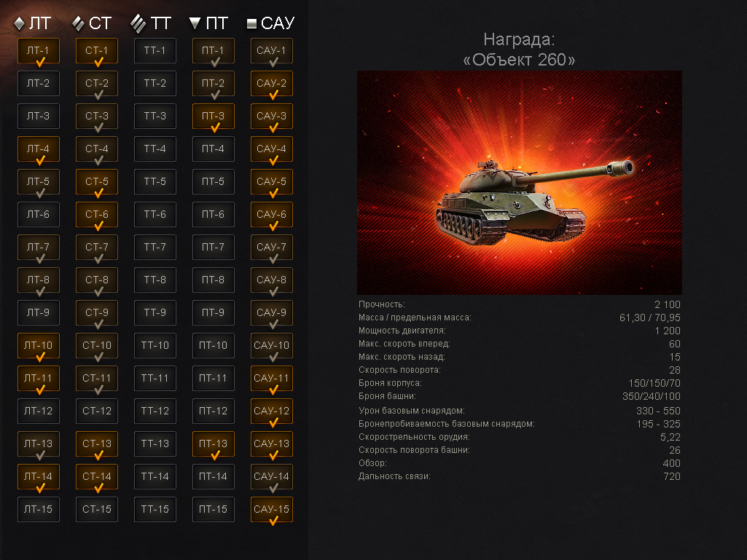Click the Объект 260 reward tank image
Screen dimensions: 747x560
click(520, 183)
